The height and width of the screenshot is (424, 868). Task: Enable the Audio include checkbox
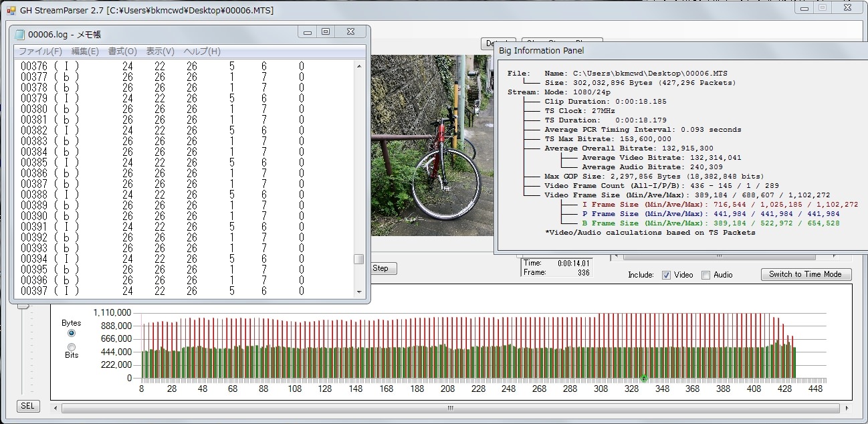point(706,275)
